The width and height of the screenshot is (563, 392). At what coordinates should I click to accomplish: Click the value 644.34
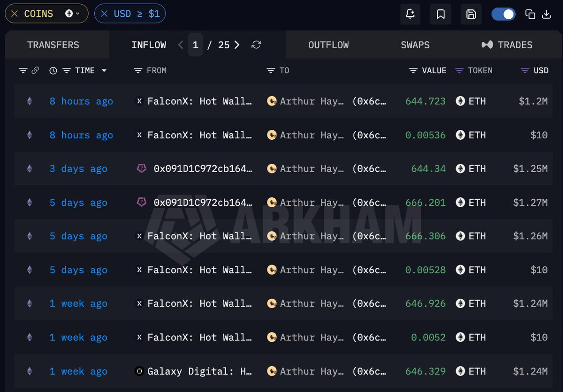coord(428,169)
